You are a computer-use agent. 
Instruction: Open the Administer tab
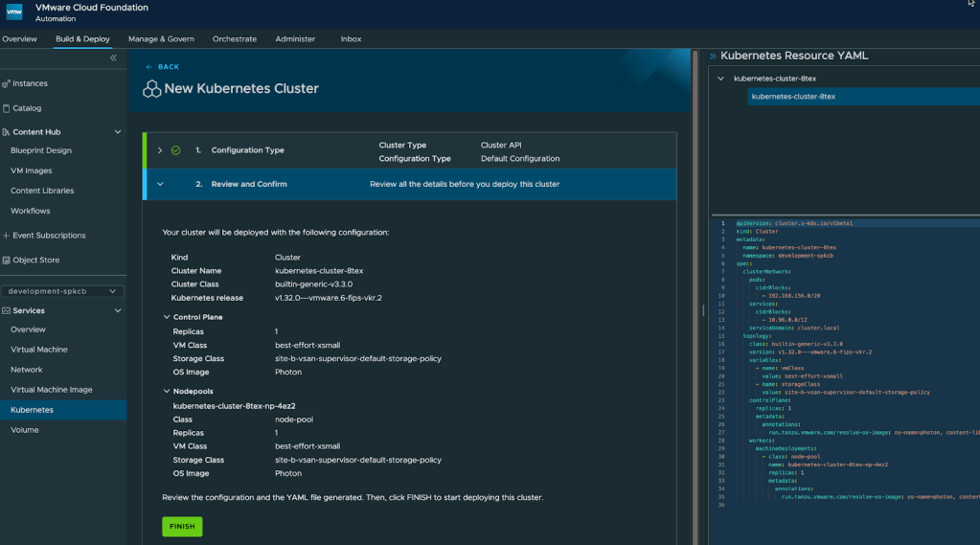click(295, 38)
